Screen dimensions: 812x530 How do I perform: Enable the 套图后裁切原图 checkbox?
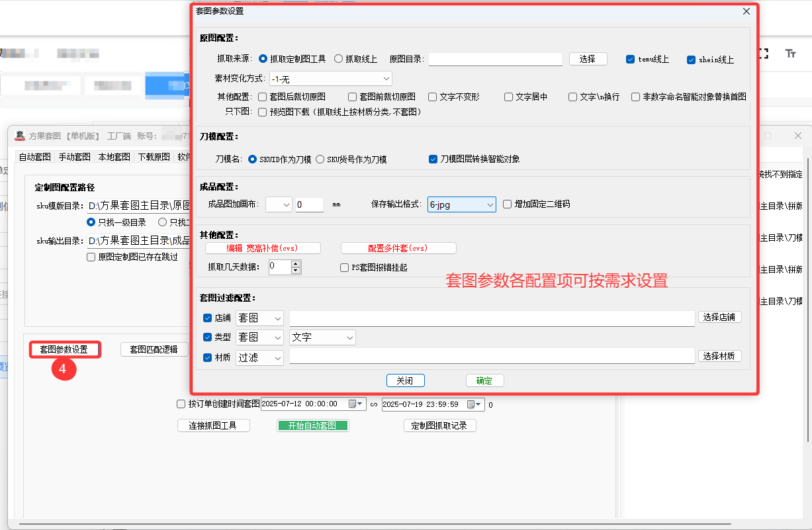point(263,97)
